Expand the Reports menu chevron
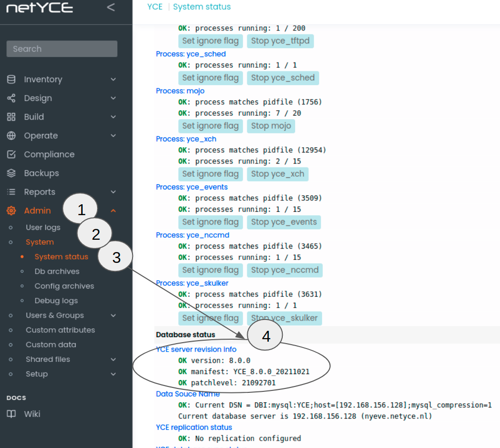Viewport: 500px width, 448px height. (x=113, y=192)
